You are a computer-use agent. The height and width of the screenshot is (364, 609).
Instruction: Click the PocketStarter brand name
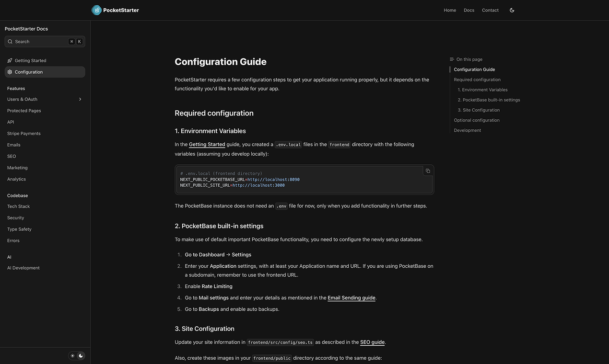pyautogui.click(x=121, y=10)
